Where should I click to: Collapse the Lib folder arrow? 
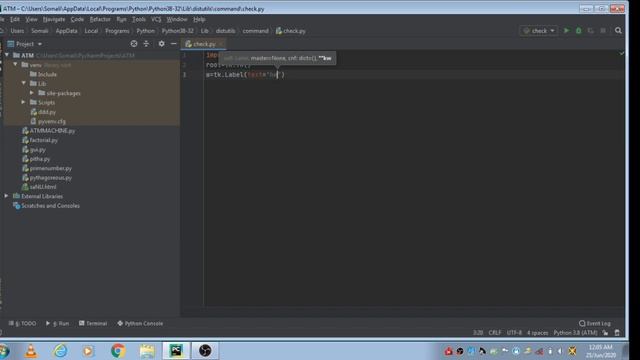pyautogui.click(x=24, y=83)
